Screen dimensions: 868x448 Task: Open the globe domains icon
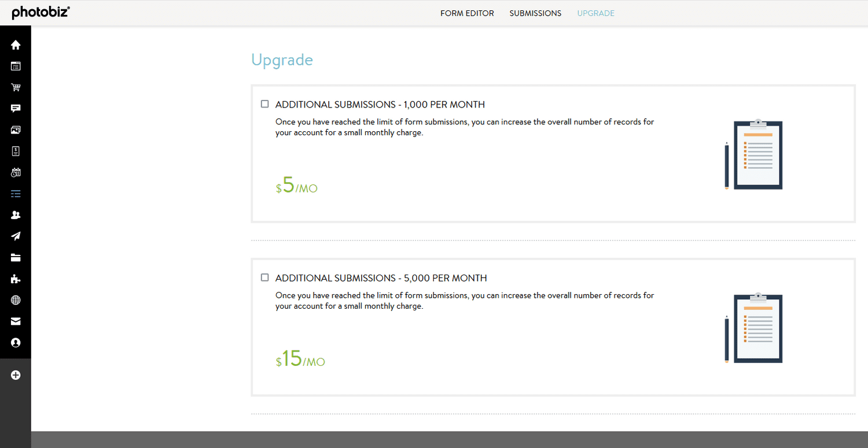(x=16, y=300)
